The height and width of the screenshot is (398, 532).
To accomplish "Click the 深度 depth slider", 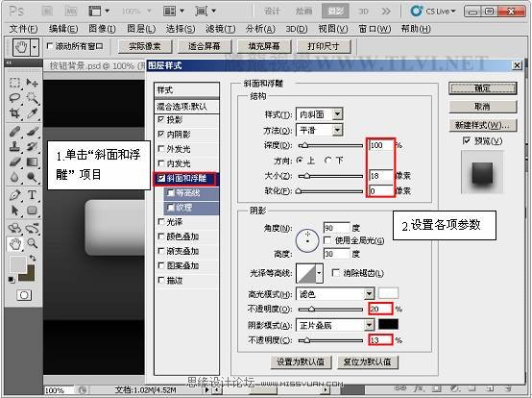I will [x=330, y=145].
